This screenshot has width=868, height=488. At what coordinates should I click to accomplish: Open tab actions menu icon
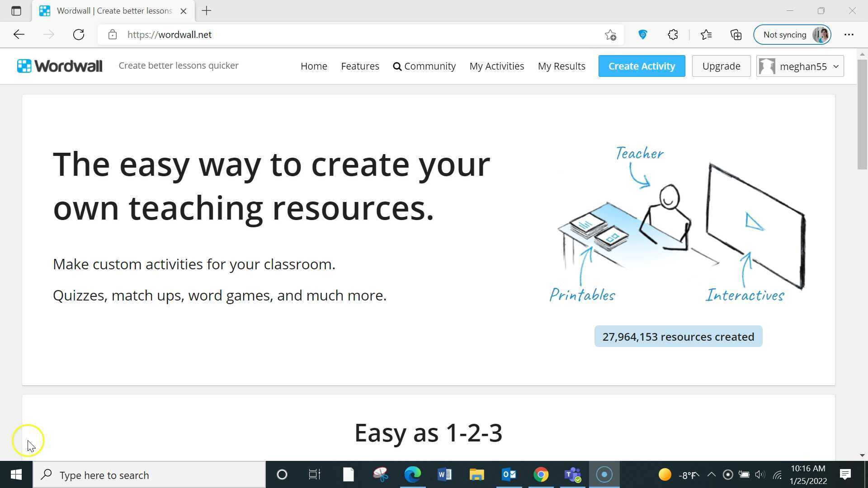pos(16,11)
